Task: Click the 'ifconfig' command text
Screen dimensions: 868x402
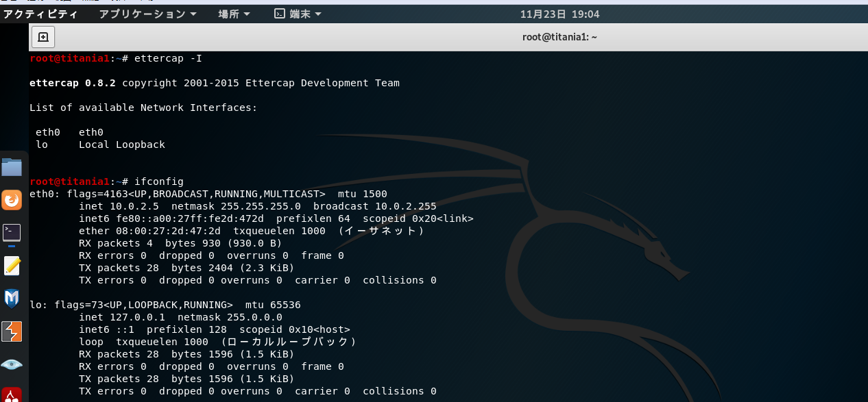Action: (159, 181)
